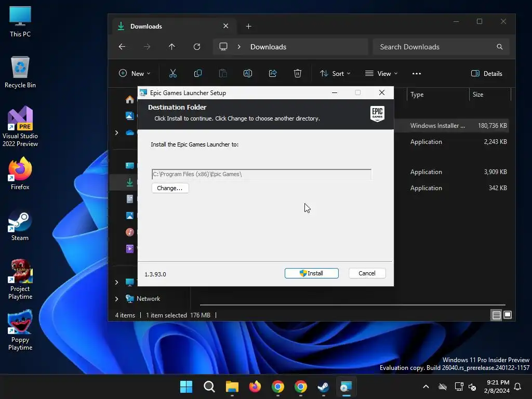
Task: Open File Explorer from taskbar
Action: [232, 387]
